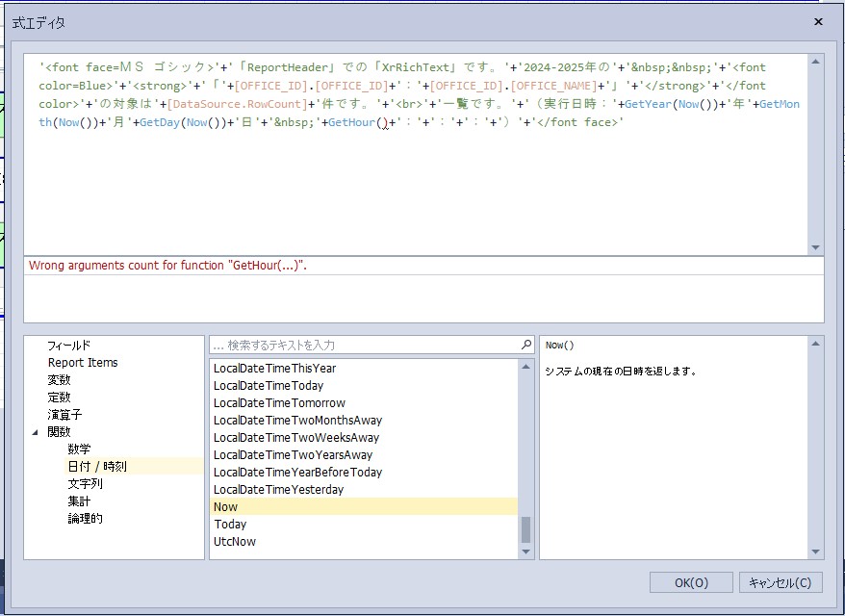Image resolution: width=845 pixels, height=616 pixels.
Task: Collapse the 関数 tree node
Action: tap(36, 432)
